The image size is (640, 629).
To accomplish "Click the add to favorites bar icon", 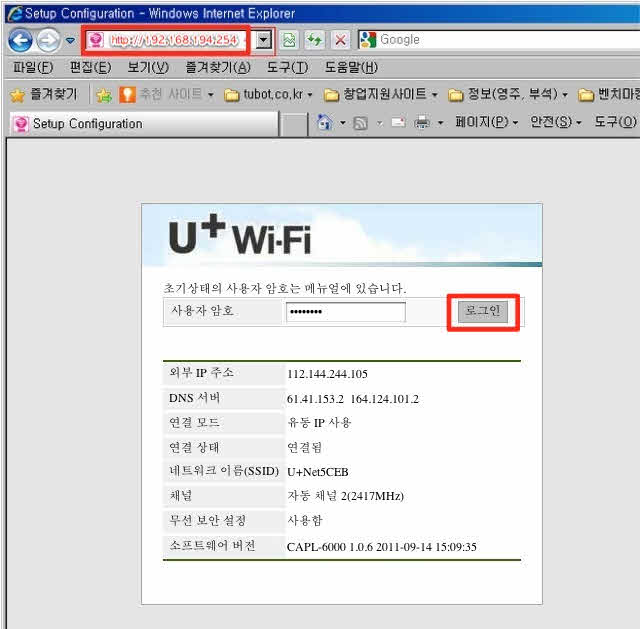I will coord(104,95).
